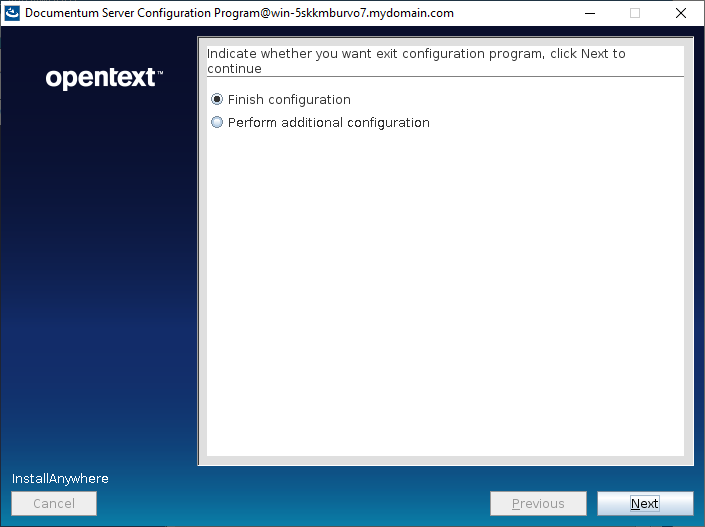
Task: Select the Finish configuration radio button
Action: (x=217, y=100)
